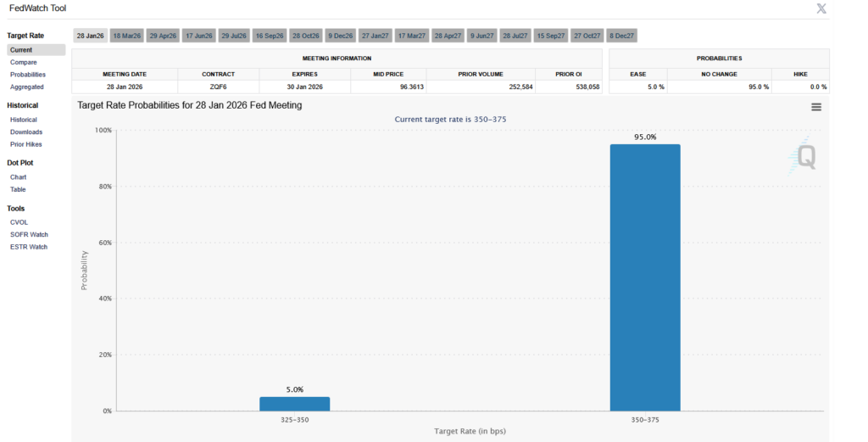Open the Compare view in sidebar
The height and width of the screenshot is (442, 868).
[x=23, y=62]
